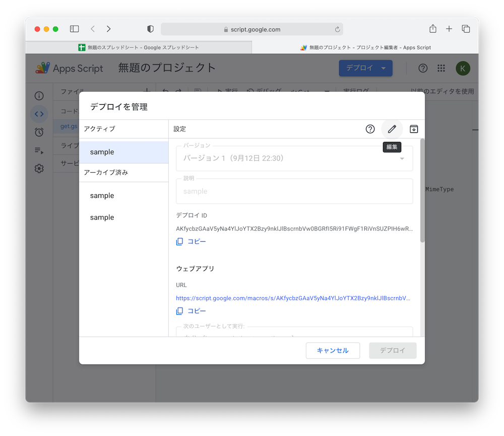Copy the web app URL
Image resolution: width=504 pixels, height=436 pixels.
click(191, 311)
